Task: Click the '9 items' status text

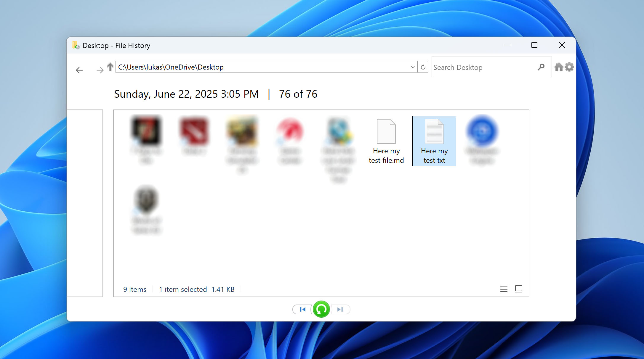Action: coord(135,289)
